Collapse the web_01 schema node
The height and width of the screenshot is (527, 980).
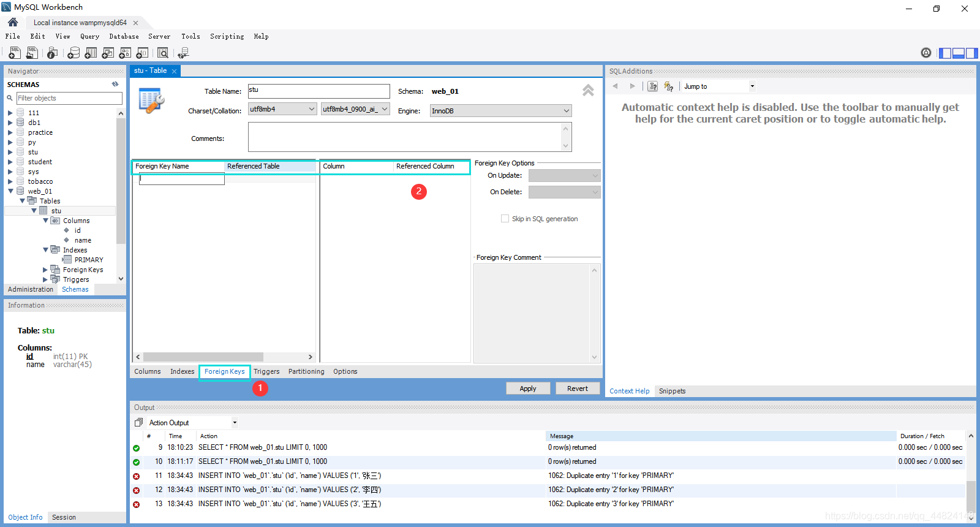pos(10,191)
